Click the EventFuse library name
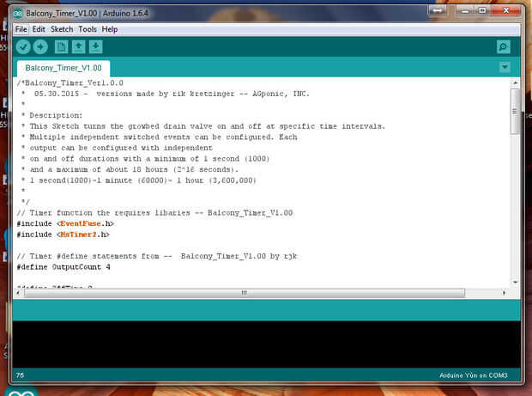Viewport: 532px width, 396px height. [81, 224]
